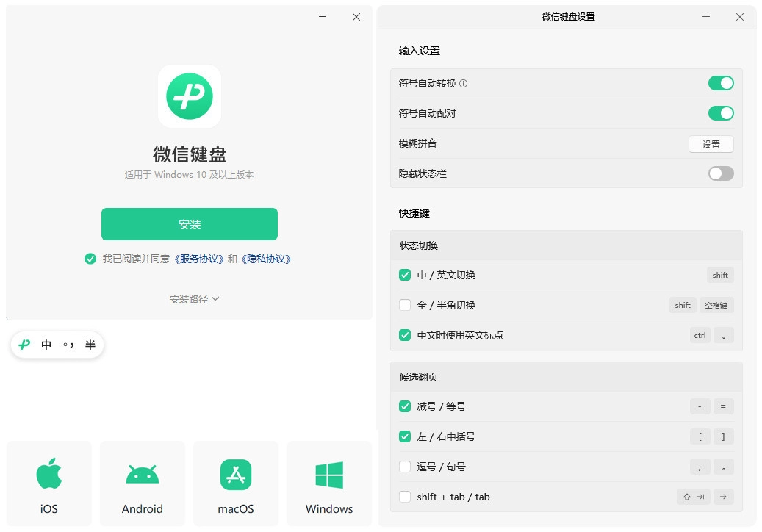Viewport: 762px width, 532px height.
Task: Uncheck 左/右中括号 paging checkbox
Action: click(x=405, y=436)
